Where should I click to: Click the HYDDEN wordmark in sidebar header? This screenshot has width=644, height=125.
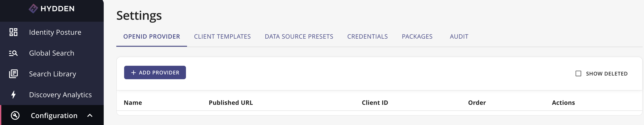click(57, 8)
